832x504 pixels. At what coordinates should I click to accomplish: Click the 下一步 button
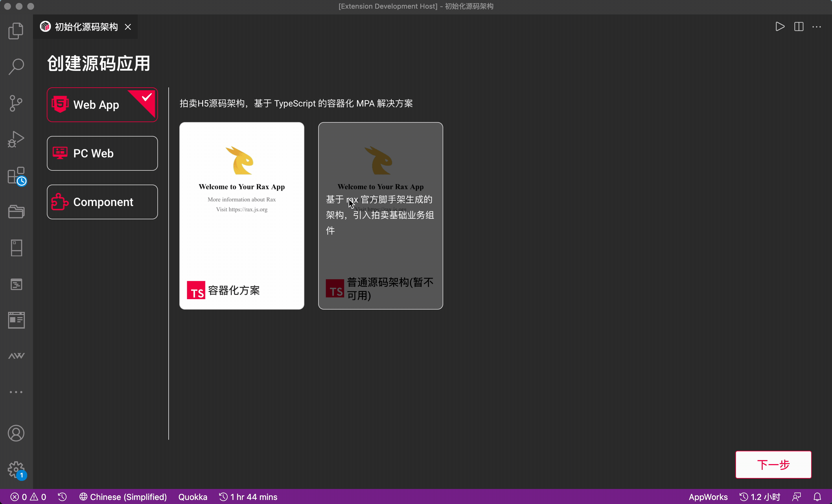774,464
